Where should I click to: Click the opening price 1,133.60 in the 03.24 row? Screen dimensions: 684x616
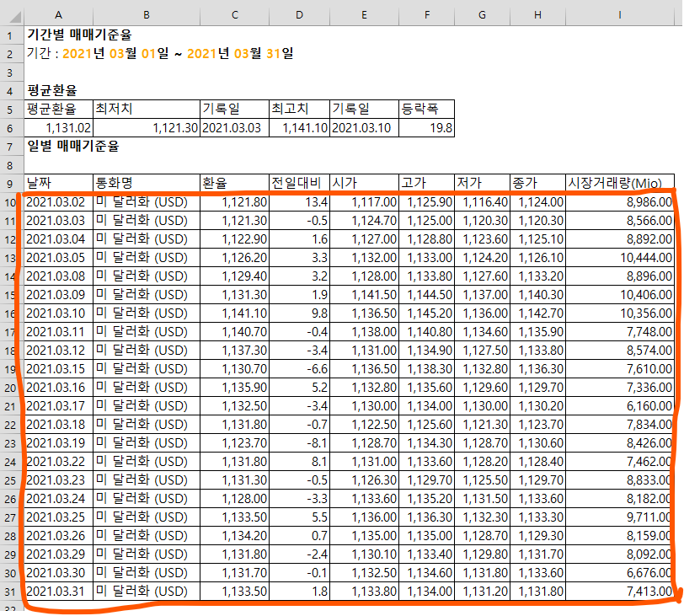(x=364, y=499)
